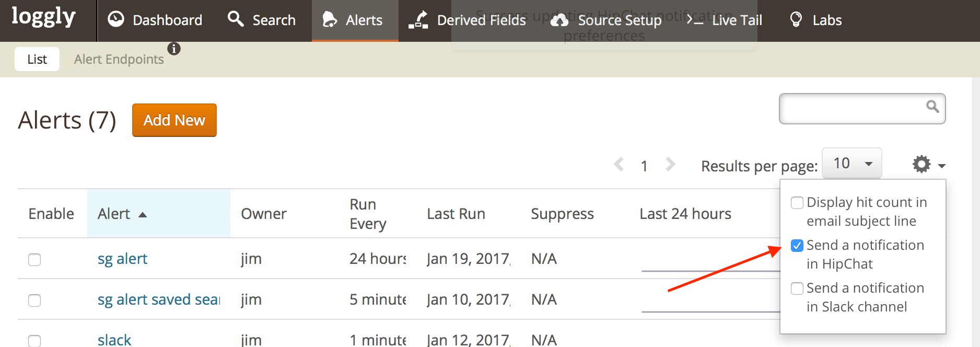The width and height of the screenshot is (980, 347).
Task: Click the Search magnifier icon in navbar
Action: pyautogui.click(x=236, y=19)
